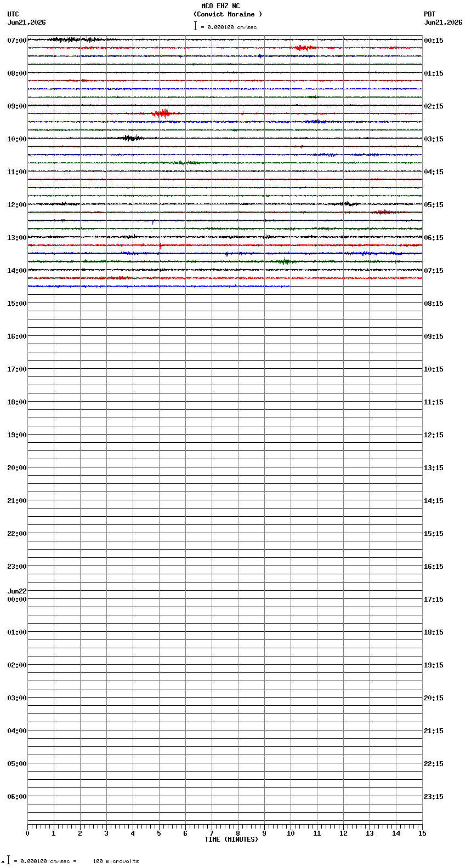466x868 pixels.
Task: Click the 07:15 PDT time label
Action: coord(434,270)
